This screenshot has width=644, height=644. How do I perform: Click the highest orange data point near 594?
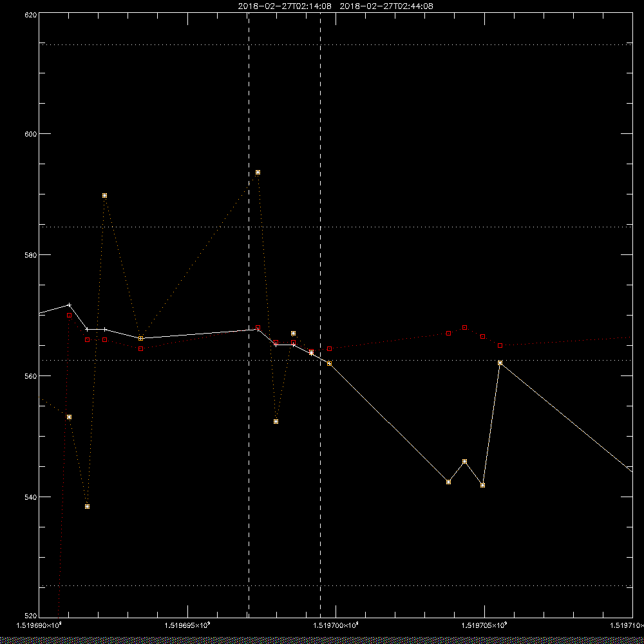tap(258, 173)
